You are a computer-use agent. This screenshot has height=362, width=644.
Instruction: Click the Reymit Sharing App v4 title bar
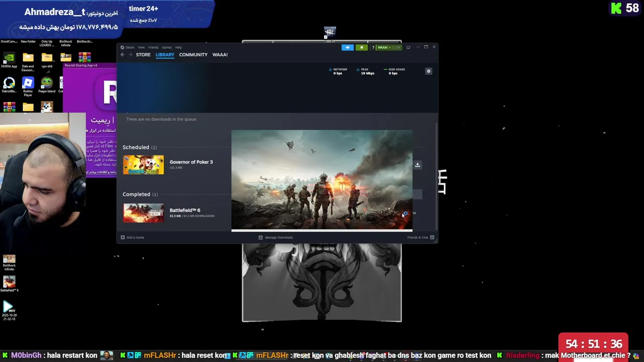[90, 65]
